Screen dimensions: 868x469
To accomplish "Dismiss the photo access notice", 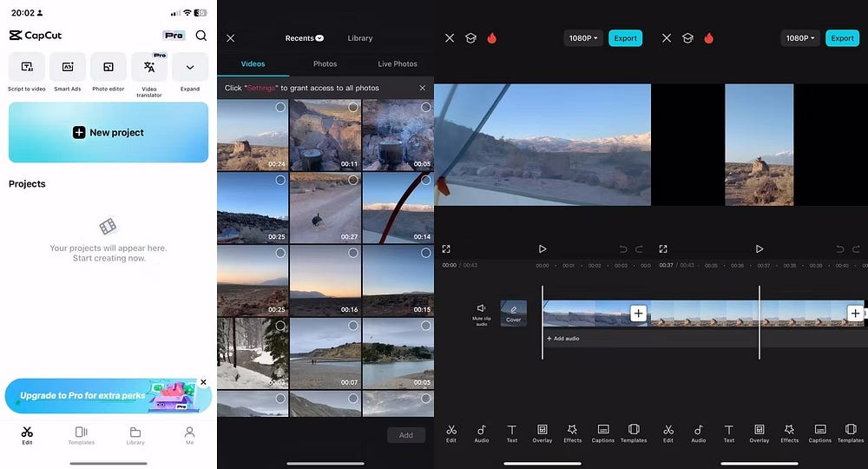I will [423, 88].
